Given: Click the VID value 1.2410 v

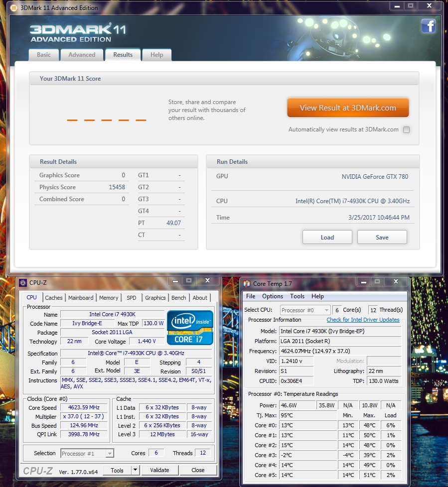Looking at the screenshot, I should [297, 361].
